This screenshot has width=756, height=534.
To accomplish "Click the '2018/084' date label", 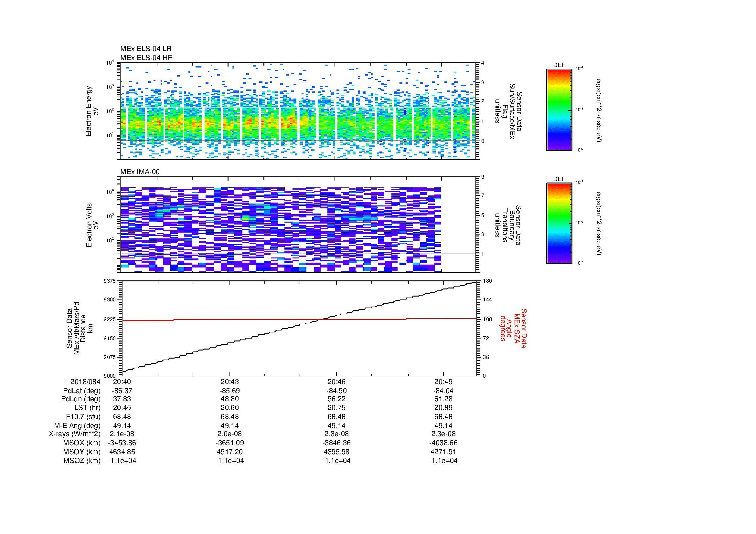I will [85, 382].
